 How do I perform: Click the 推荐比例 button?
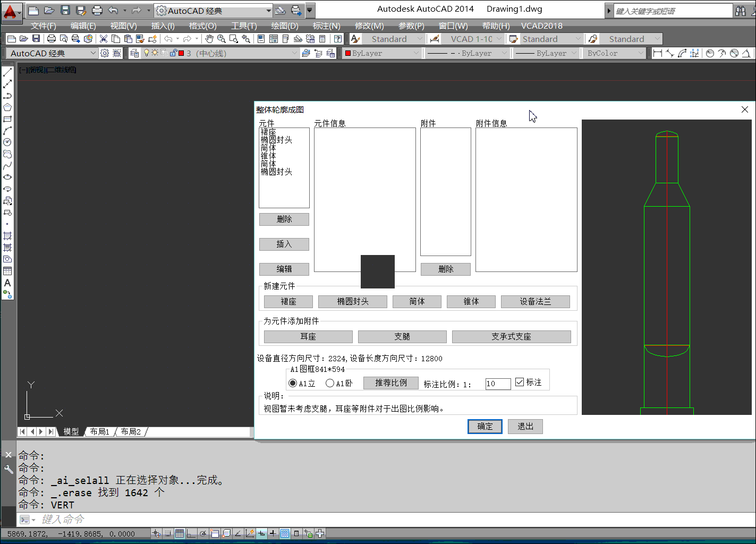point(391,383)
